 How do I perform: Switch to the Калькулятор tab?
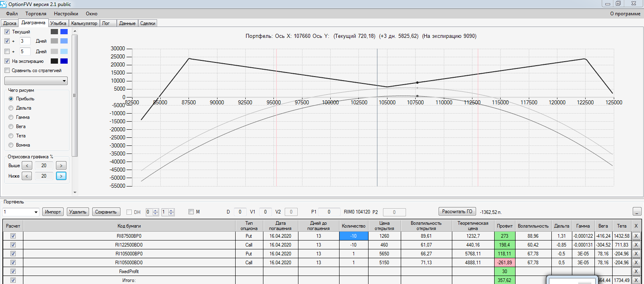(84, 23)
